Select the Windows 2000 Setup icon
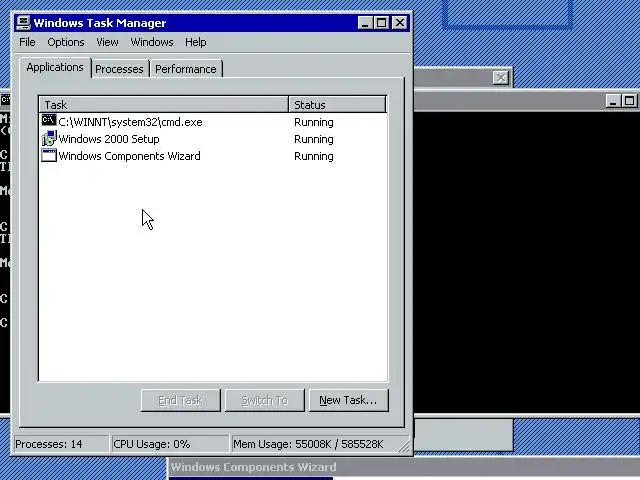This screenshot has width=640, height=480. coord(49,138)
